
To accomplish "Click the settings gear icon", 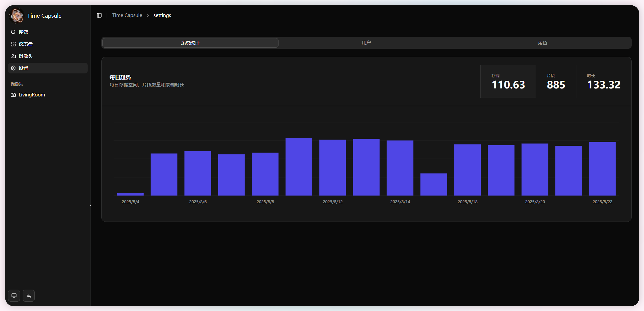I will [13, 68].
